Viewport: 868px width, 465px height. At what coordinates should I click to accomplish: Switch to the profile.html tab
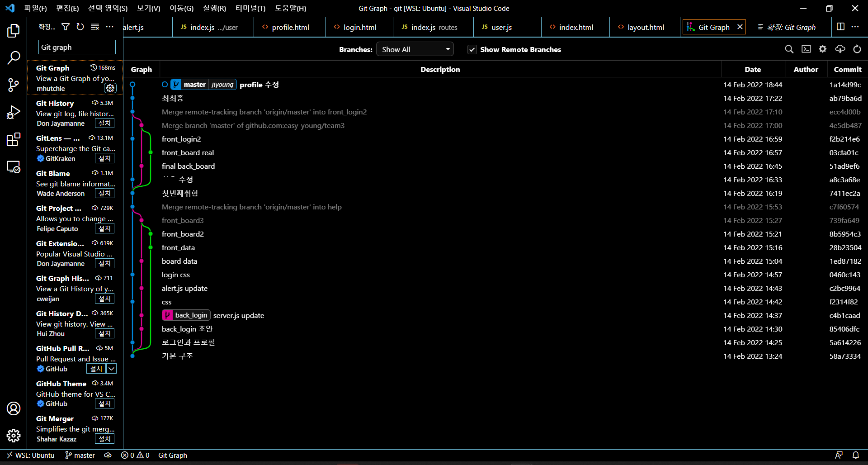(x=290, y=27)
